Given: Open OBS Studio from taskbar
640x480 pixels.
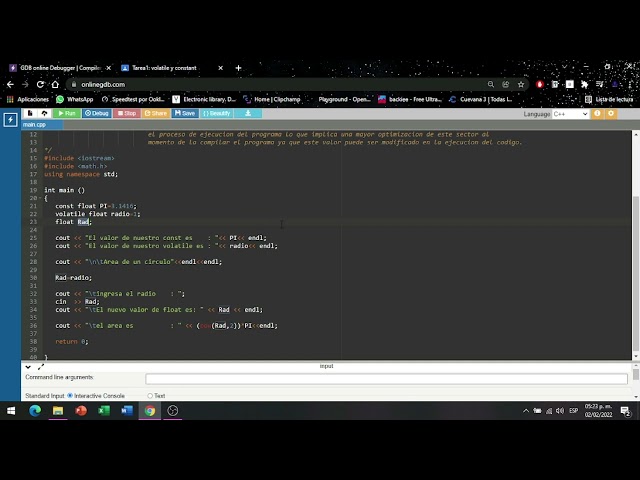Looking at the screenshot, I should 173,411.
